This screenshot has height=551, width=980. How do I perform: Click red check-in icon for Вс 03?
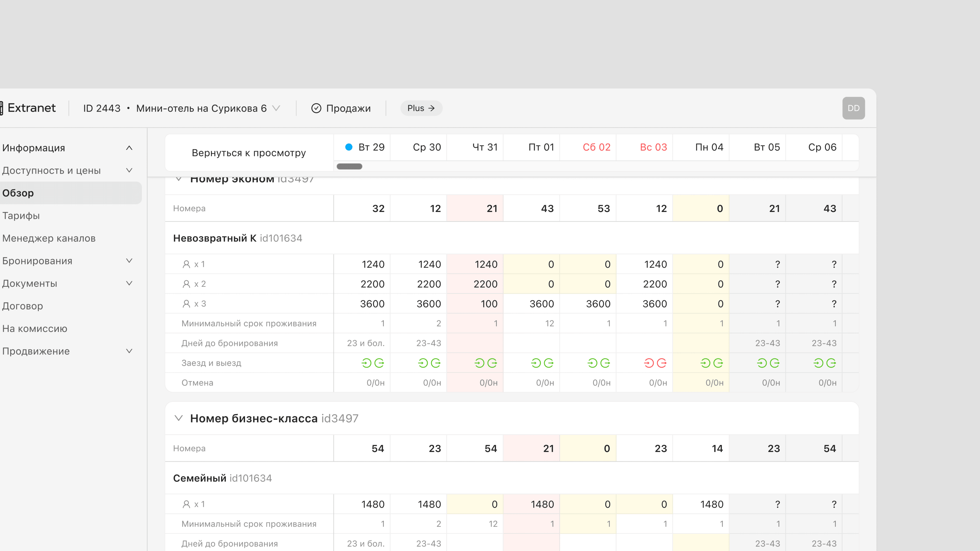(649, 363)
